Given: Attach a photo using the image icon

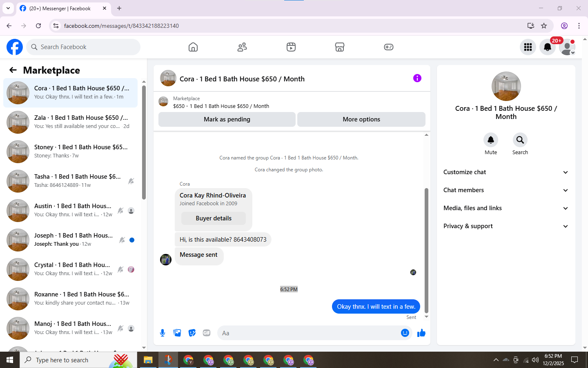Looking at the screenshot, I should click(x=177, y=333).
